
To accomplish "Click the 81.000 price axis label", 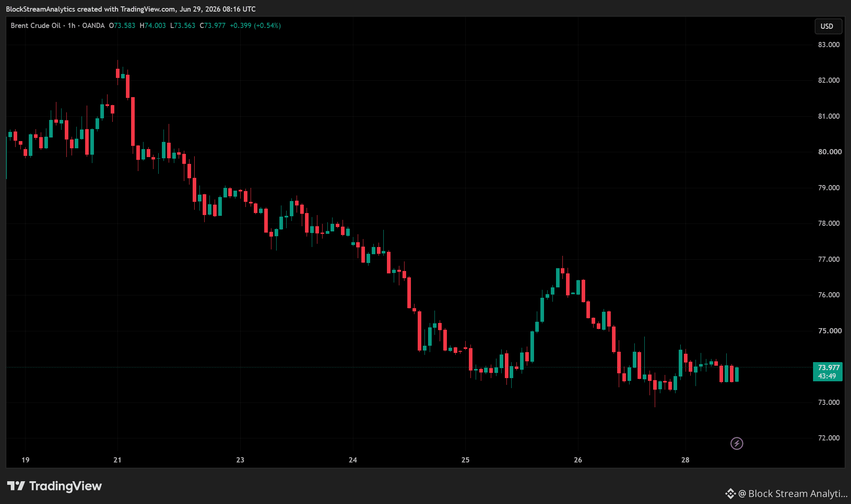I will (x=829, y=116).
